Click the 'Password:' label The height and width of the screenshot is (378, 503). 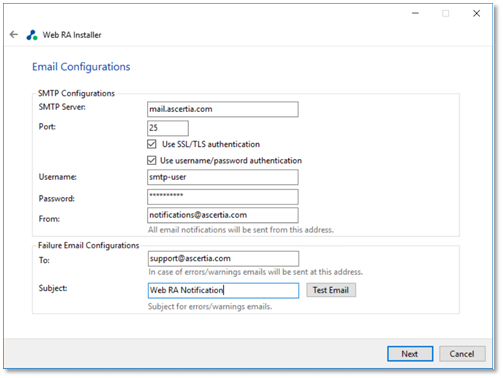[x=57, y=199]
